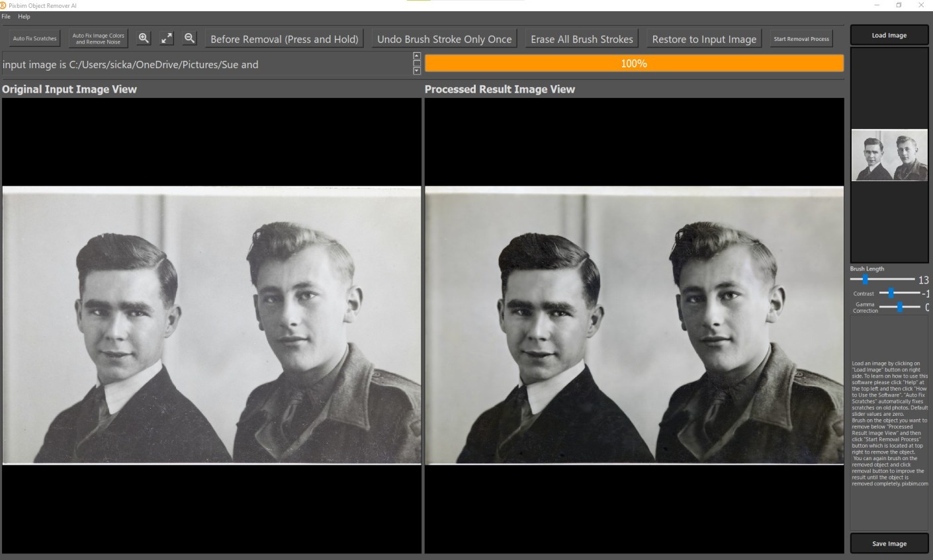Click the Brush Length slider handle

(x=865, y=280)
